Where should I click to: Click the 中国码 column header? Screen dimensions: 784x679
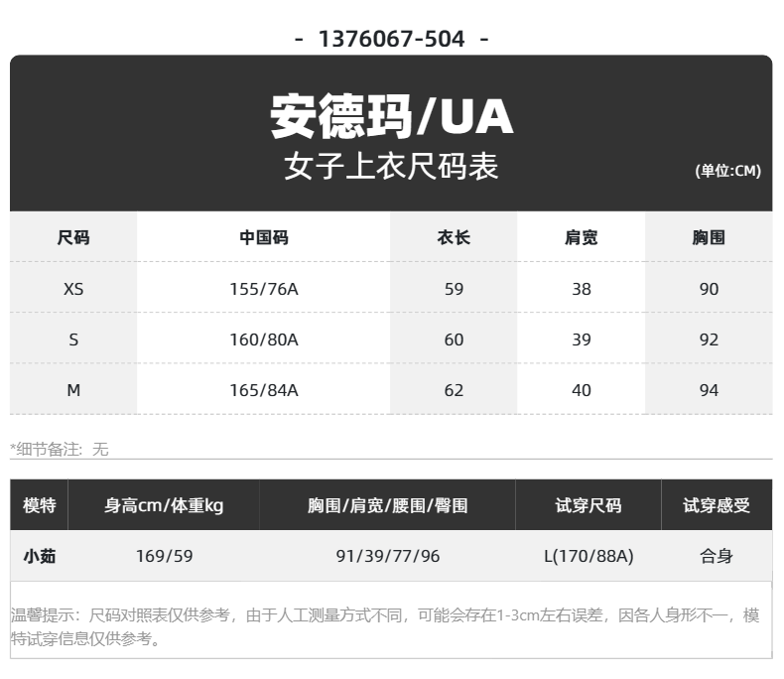(264, 237)
